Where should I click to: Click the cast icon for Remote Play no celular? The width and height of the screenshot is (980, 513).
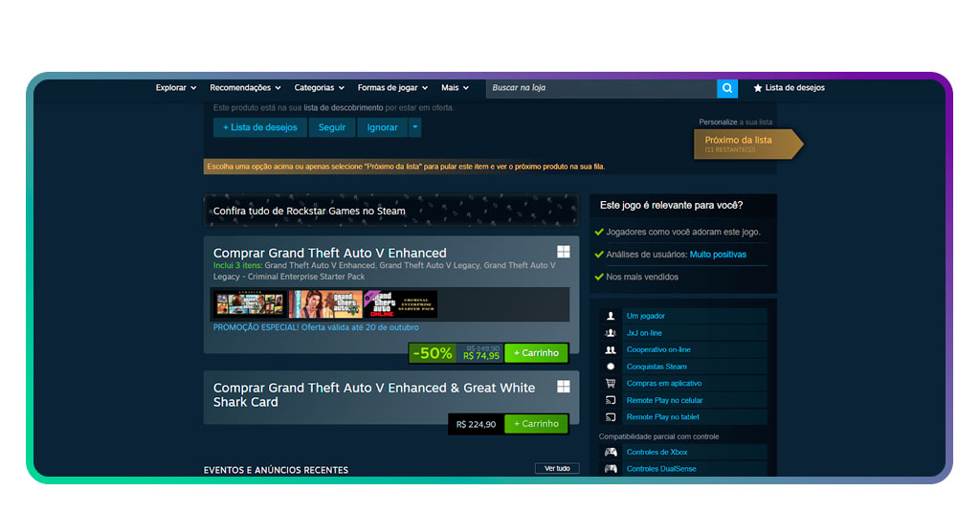[x=611, y=400]
